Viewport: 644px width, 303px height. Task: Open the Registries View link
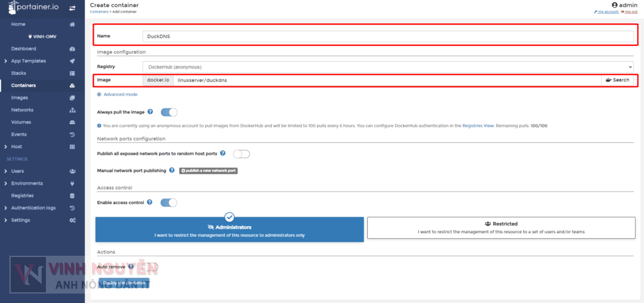[477, 126]
